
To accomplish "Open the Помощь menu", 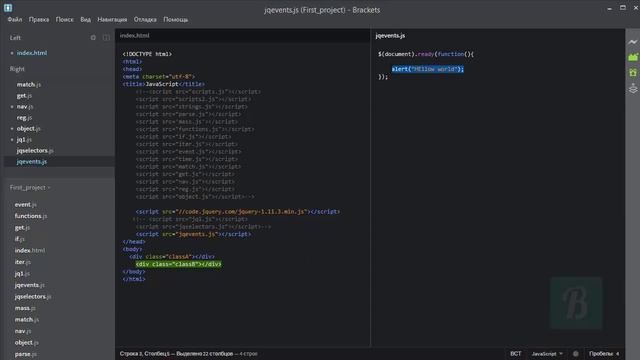I will (x=176, y=19).
